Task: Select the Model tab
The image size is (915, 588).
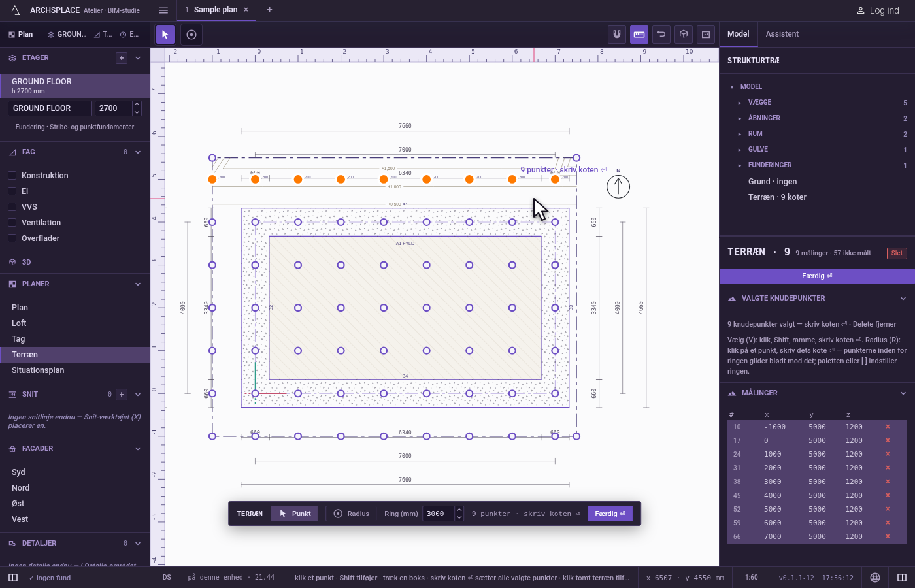Action: [738, 34]
